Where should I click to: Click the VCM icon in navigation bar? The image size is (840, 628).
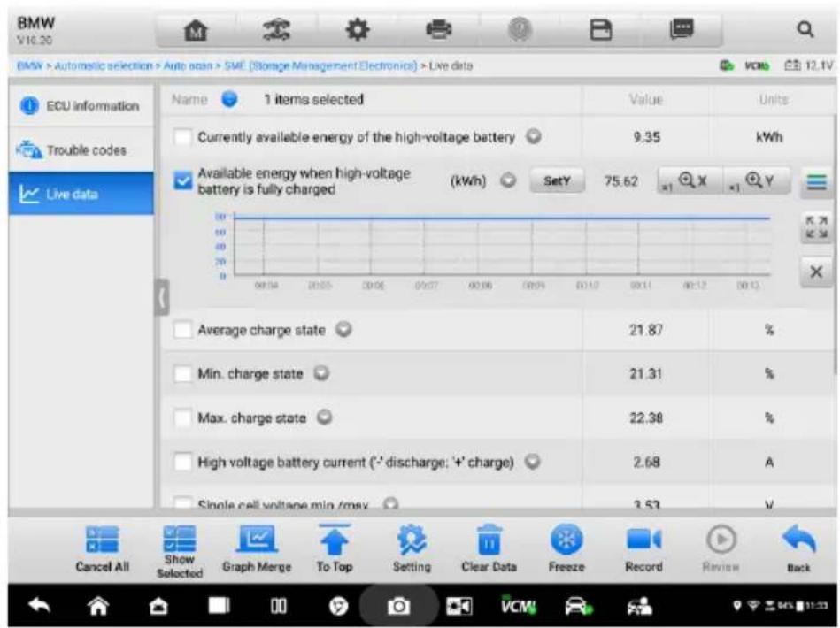coord(518,605)
